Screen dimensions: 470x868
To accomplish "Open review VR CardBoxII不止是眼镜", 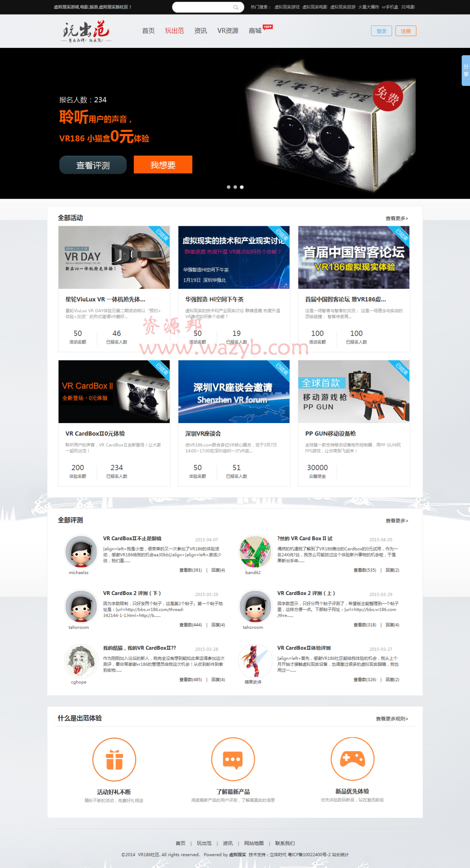I will coord(132,539).
